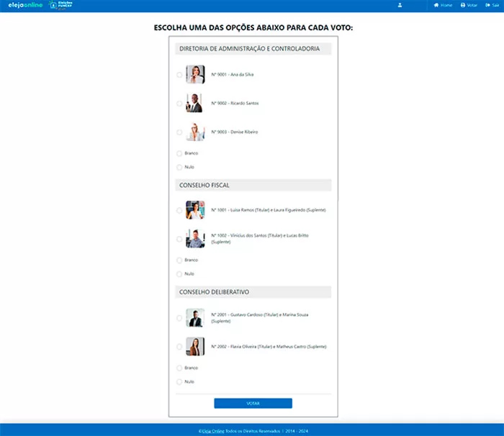Screen dimensions: 504x436
Task: Log out using Sair
Action: tap(492, 5)
